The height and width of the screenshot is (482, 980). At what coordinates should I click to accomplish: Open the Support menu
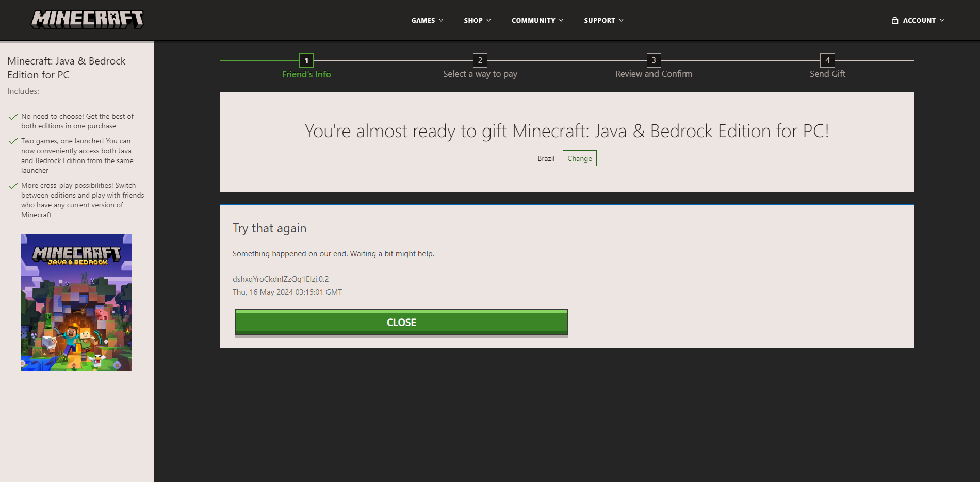pos(604,20)
